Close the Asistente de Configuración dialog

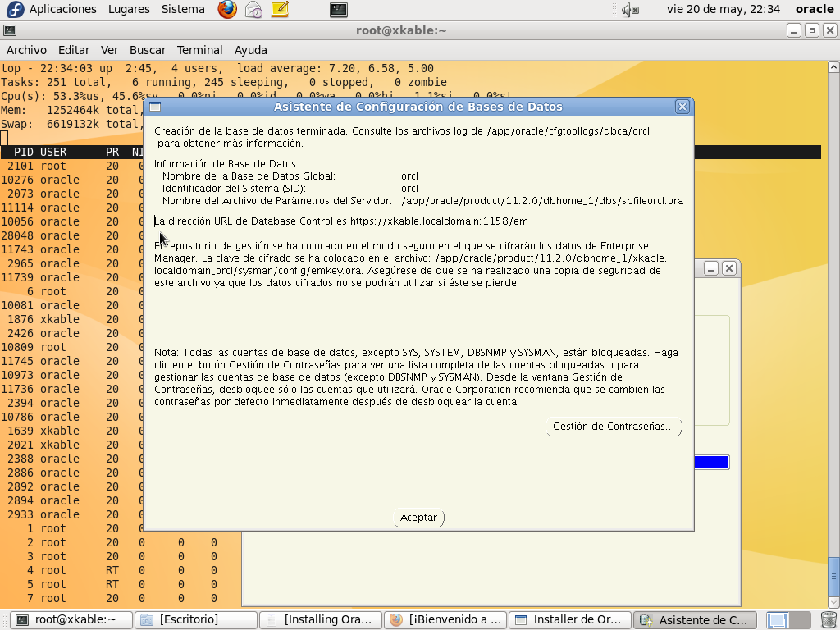pyautogui.click(x=682, y=107)
